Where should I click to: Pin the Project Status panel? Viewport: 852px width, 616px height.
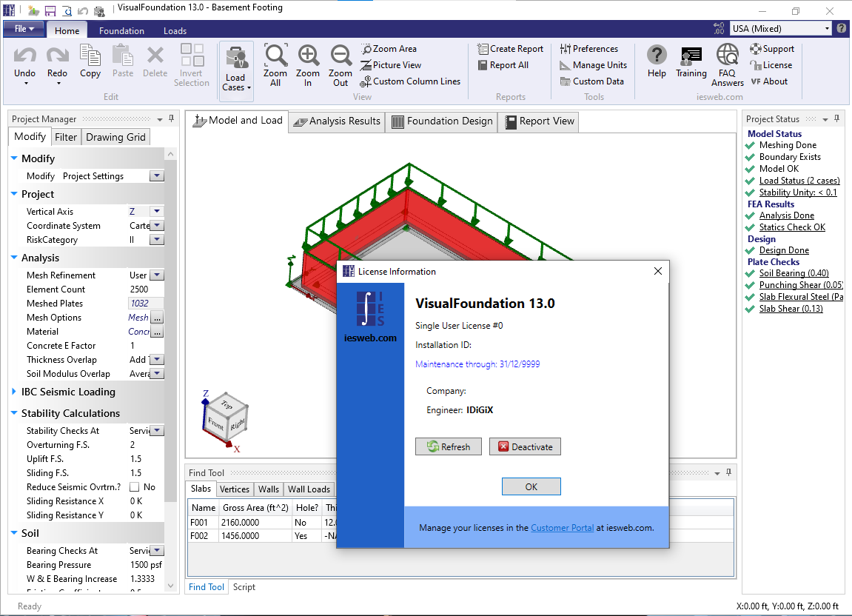(x=836, y=118)
